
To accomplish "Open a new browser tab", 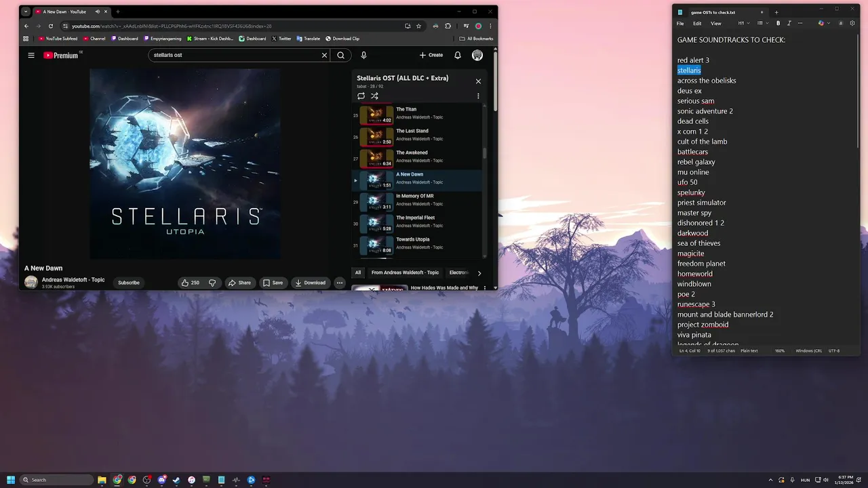I will 117,12.
